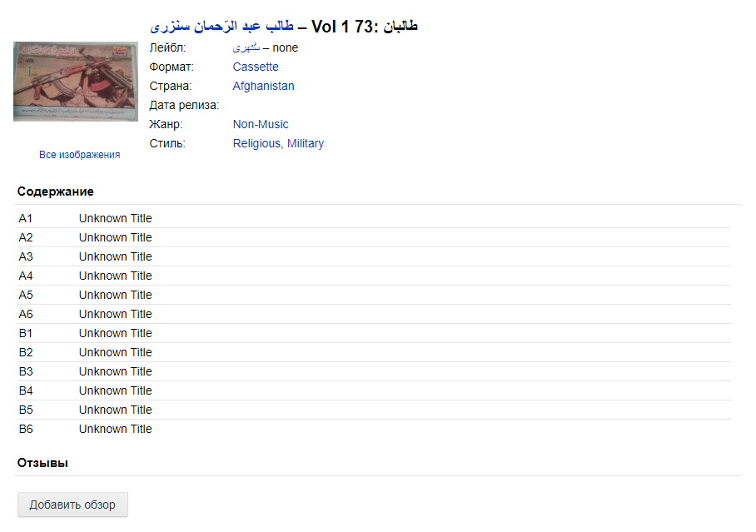
Task: Open the artist name link in title
Action: pyautogui.click(x=221, y=27)
